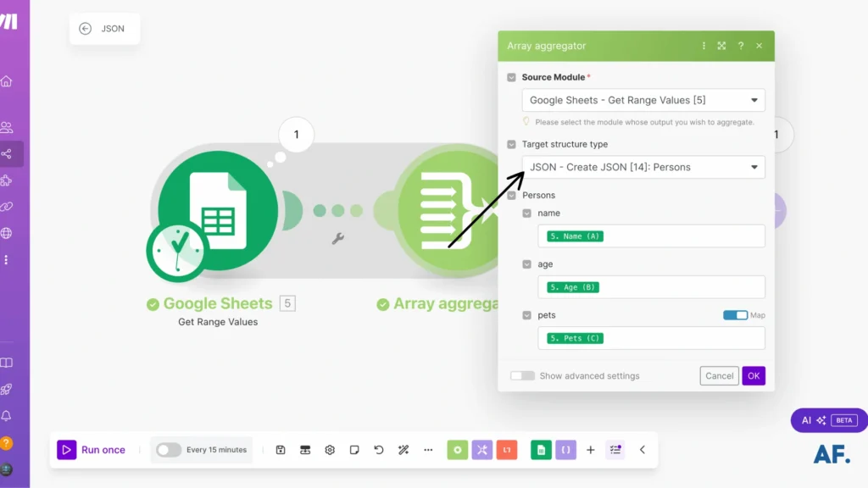Toggle the Map switch for pets
Viewport: 868px width, 488px height.
point(735,315)
